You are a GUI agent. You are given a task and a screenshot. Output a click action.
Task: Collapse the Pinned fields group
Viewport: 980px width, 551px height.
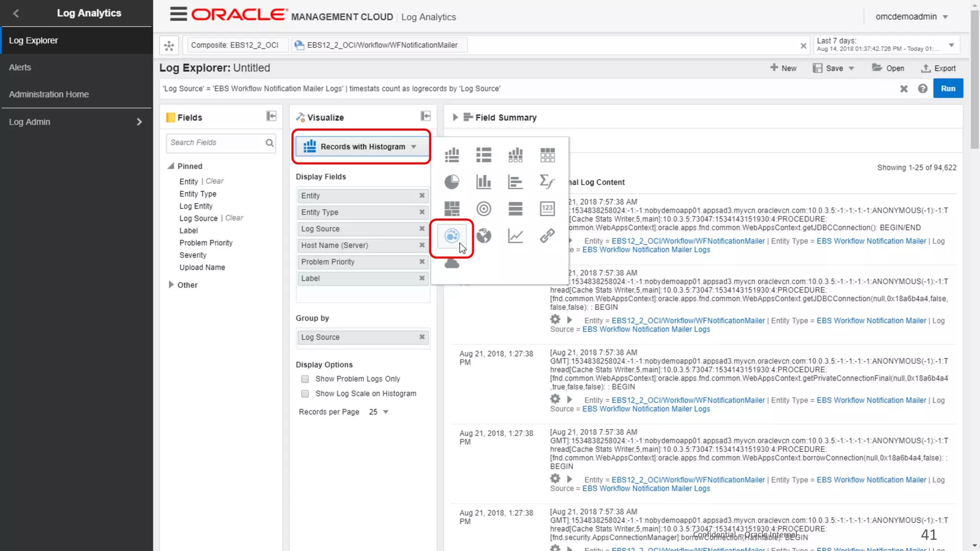tap(171, 166)
